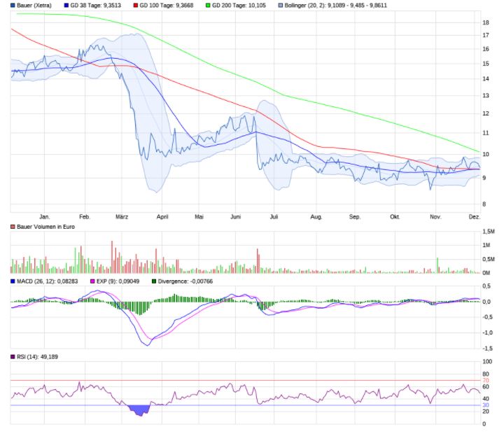
Task: Click the shaded RSI oversold area below 30
Action: click(140, 410)
